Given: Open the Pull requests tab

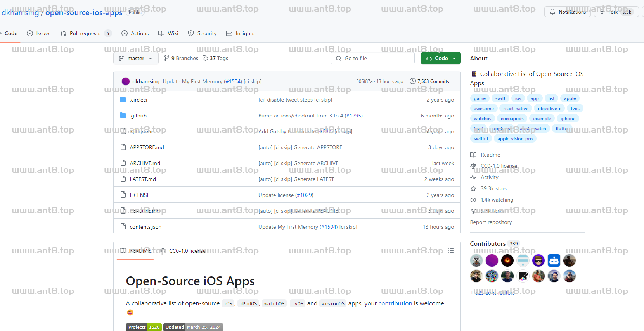Looking at the screenshot, I should point(86,33).
